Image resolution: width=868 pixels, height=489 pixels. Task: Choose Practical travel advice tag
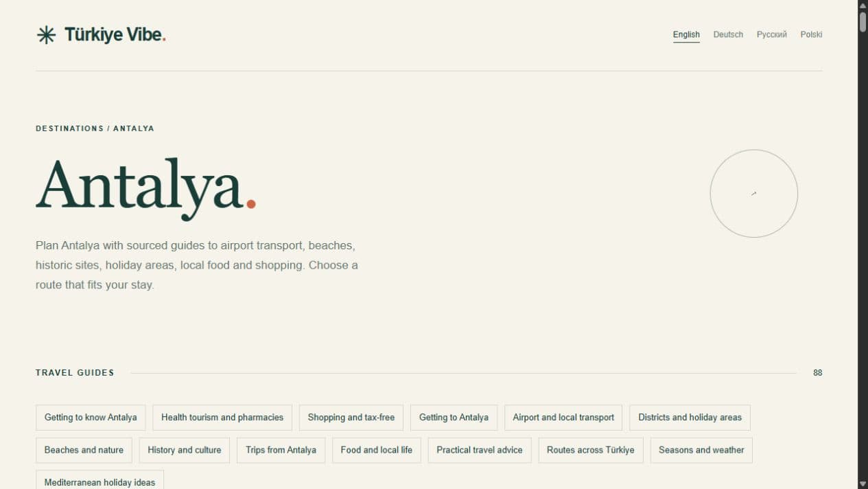pyautogui.click(x=480, y=451)
